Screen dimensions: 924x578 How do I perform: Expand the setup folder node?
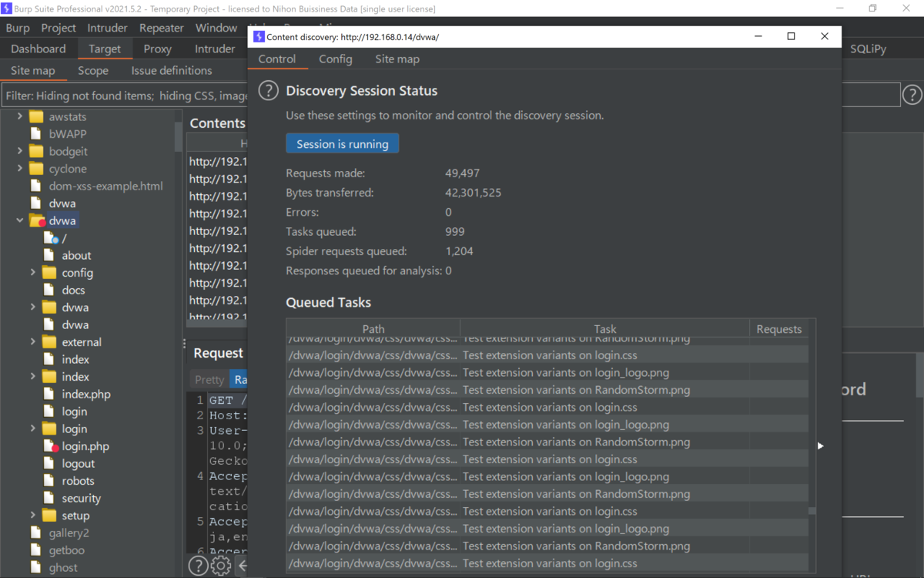[x=33, y=516]
